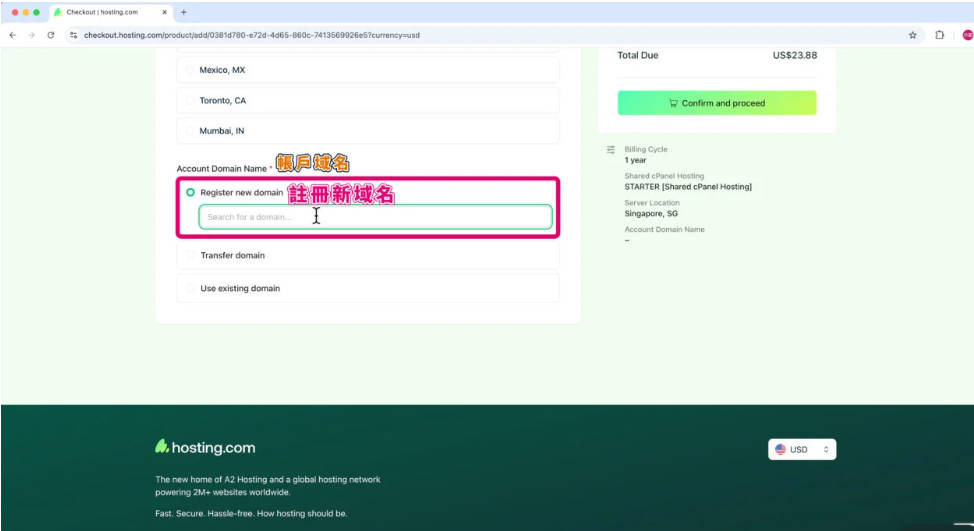The width and height of the screenshot is (974, 531).
Task: Click the order summary settings icon
Action: coord(611,150)
